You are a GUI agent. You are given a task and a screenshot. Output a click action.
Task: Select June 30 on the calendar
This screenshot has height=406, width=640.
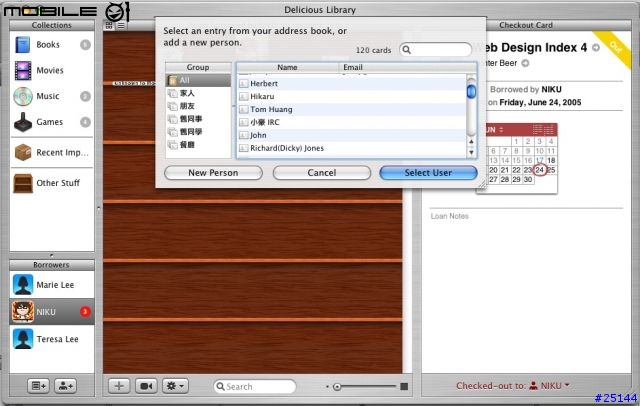[528, 180]
